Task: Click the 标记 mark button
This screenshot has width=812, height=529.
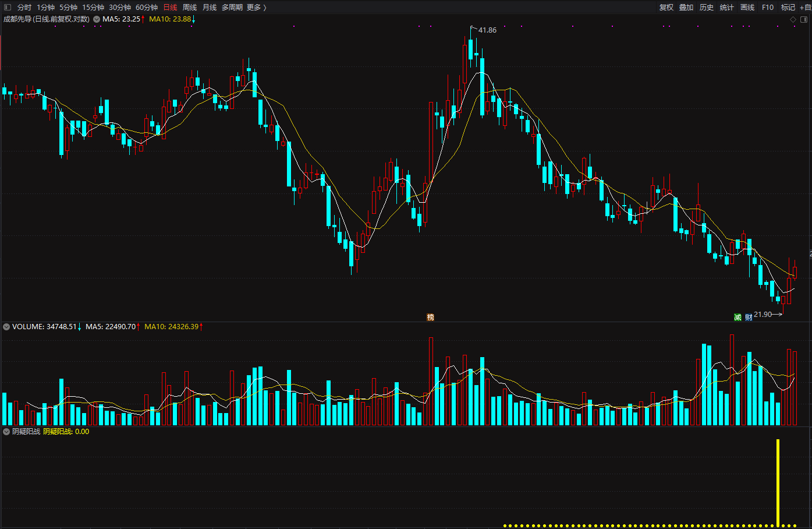Action: coord(788,7)
